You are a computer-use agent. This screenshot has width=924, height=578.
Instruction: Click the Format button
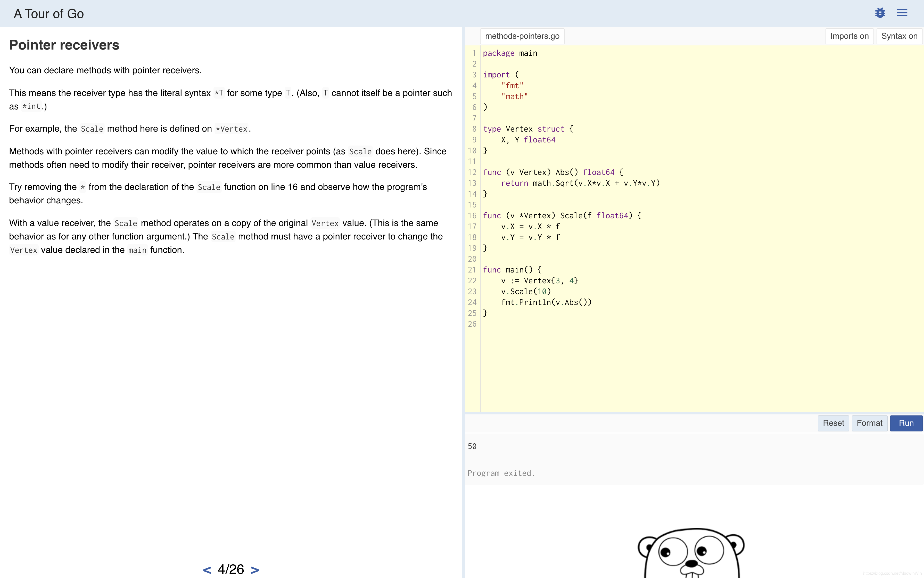[x=869, y=423]
